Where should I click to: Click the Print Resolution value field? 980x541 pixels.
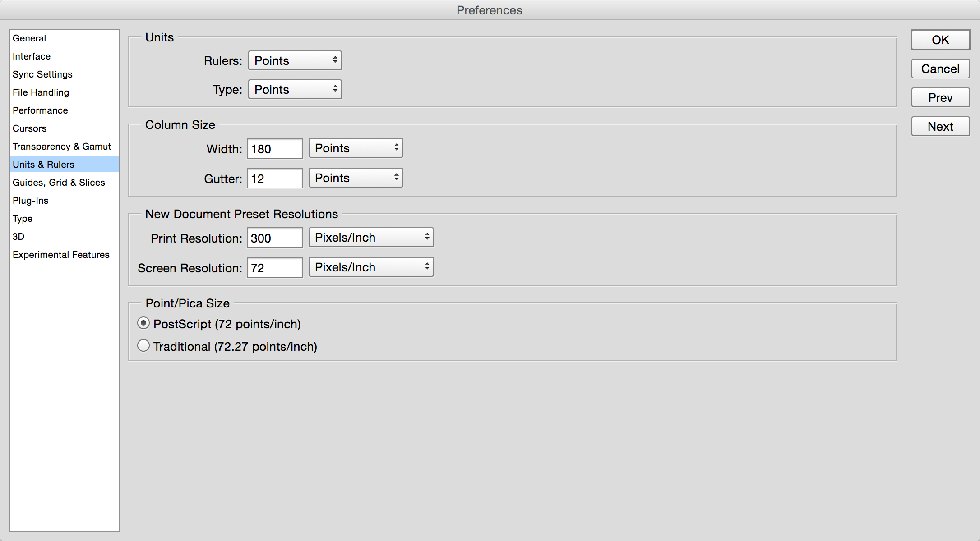[x=275, y=238]
